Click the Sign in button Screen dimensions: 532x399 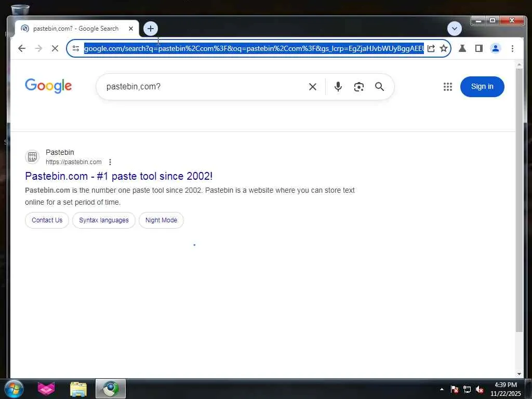click(x=482, y=87)
